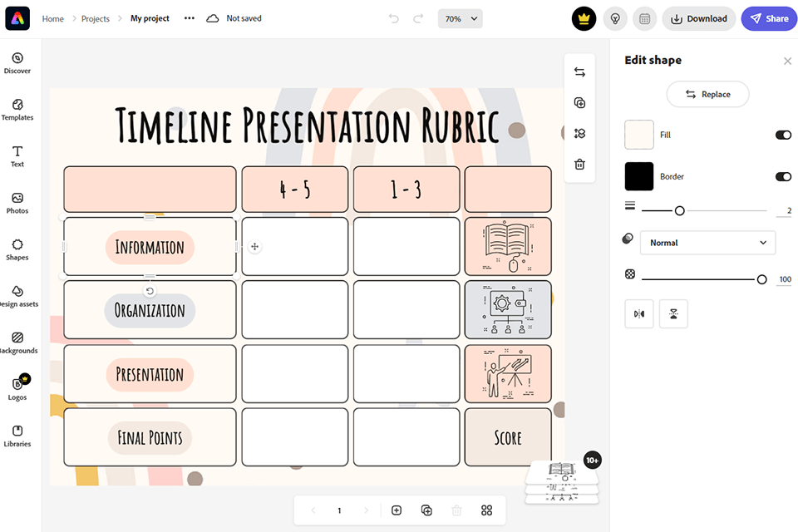This screenshot has height=532, width=798.
Task: Add a new page
Action: coord(397,510)
